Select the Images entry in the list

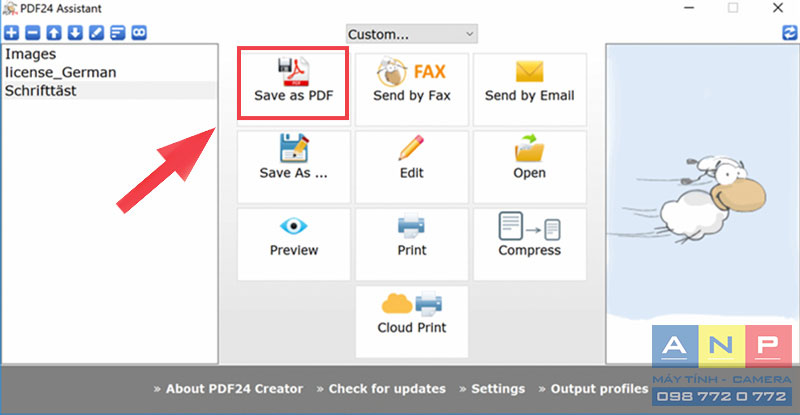110,54
